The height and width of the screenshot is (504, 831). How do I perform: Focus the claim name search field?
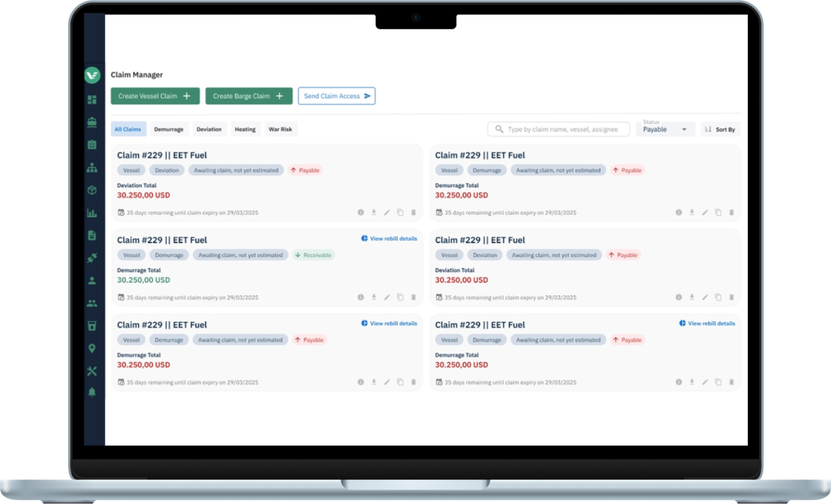(x=558, y=129)
